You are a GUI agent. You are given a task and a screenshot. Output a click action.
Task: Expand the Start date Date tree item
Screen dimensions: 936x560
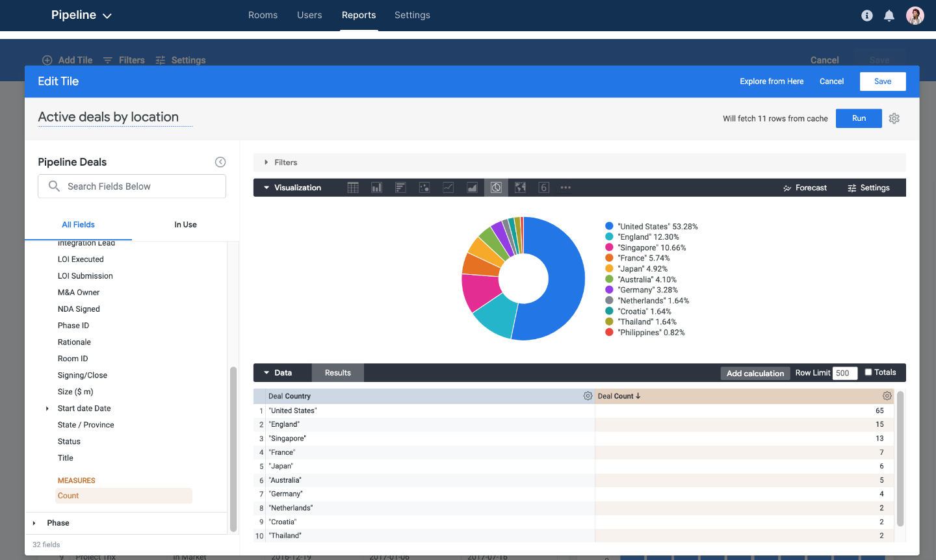coord(47,408)
